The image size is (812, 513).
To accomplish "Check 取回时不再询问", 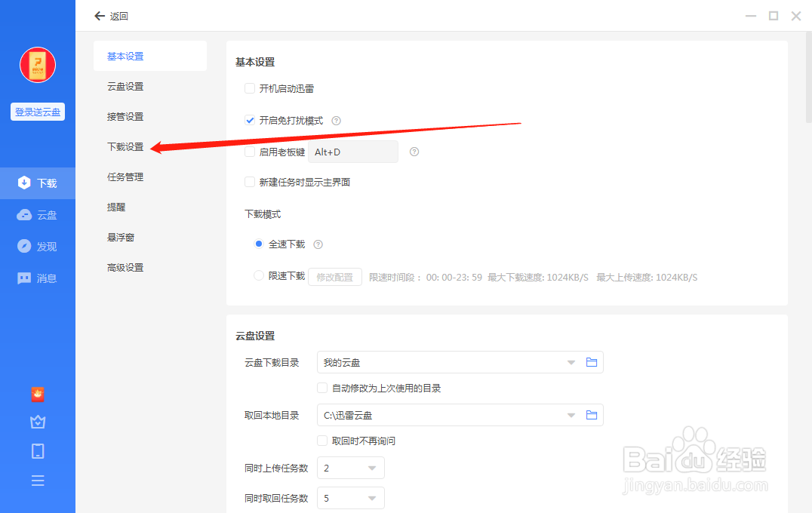I will (x=321, y=441).
